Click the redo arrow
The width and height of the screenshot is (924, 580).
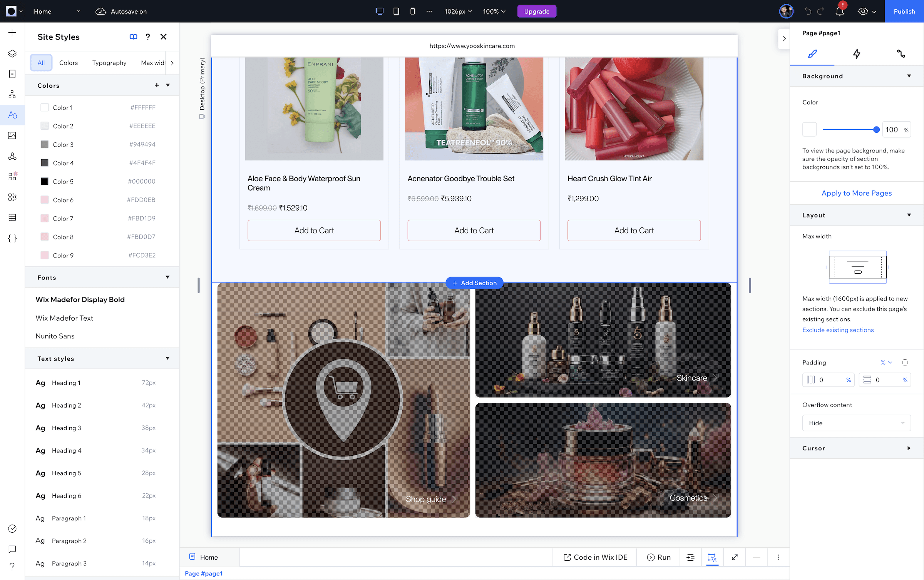tap(820, 11)
